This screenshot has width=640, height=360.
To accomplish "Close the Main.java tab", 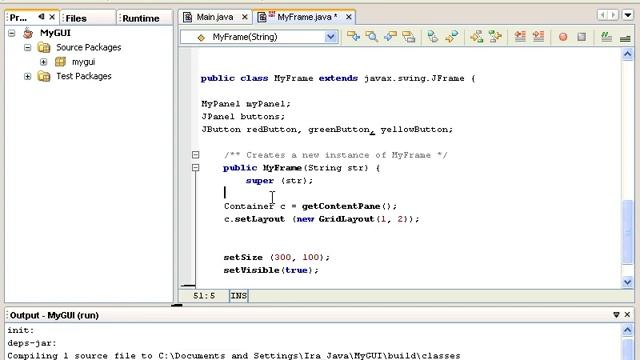I will pyautogui.click(x=244, y=17).
